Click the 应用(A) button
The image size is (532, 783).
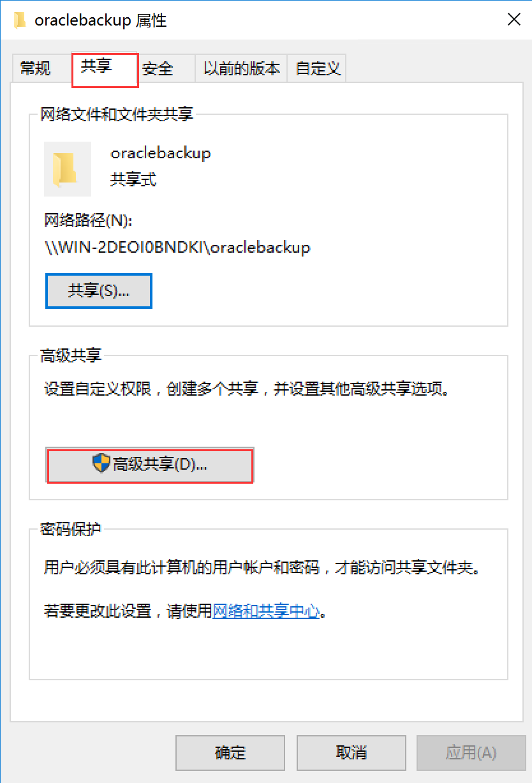471,753
